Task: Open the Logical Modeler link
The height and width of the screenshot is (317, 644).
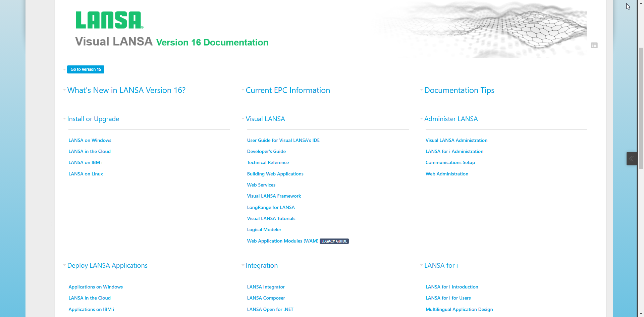Action: coord(264,229)
